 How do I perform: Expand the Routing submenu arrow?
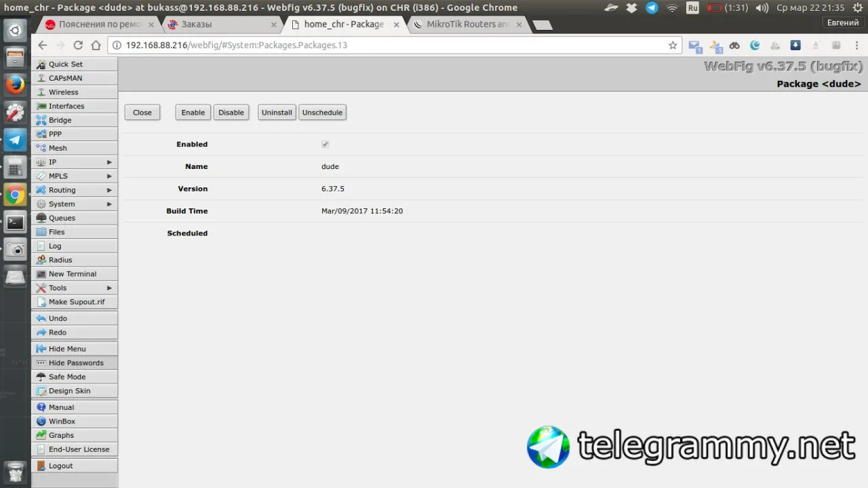[109, 190]
